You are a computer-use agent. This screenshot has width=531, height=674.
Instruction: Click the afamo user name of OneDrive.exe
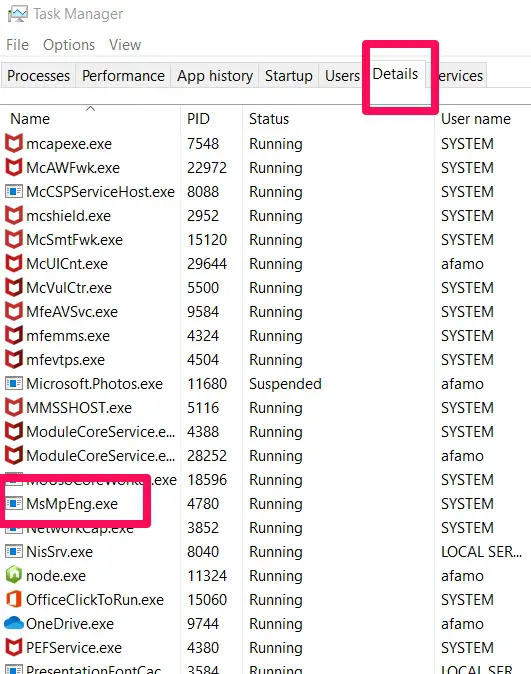[462, 624]
